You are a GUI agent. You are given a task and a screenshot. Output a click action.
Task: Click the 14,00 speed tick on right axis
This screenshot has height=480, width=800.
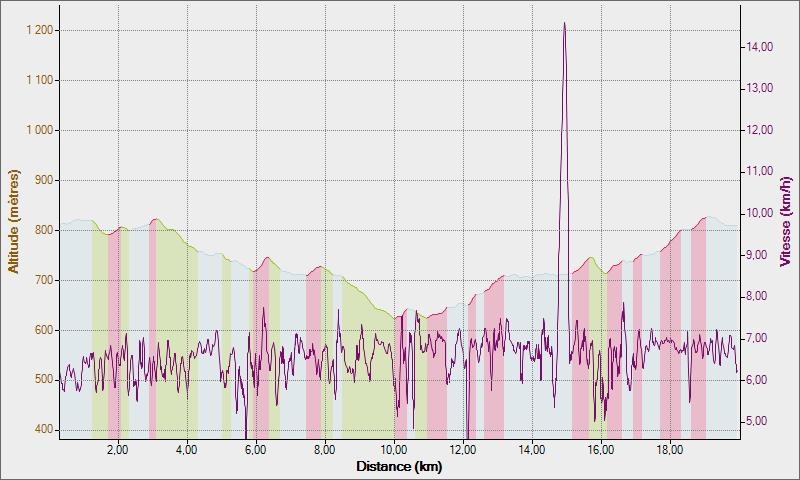click(x=759, y=46)
